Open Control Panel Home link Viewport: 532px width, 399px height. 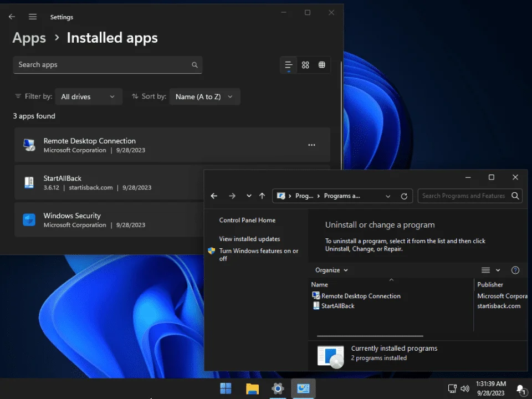247,220
